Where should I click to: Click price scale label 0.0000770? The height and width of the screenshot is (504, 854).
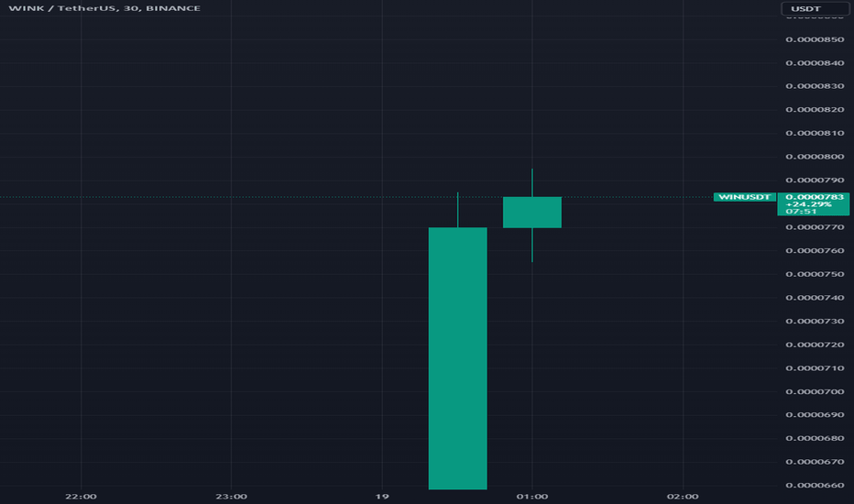[x=815, y=227]
